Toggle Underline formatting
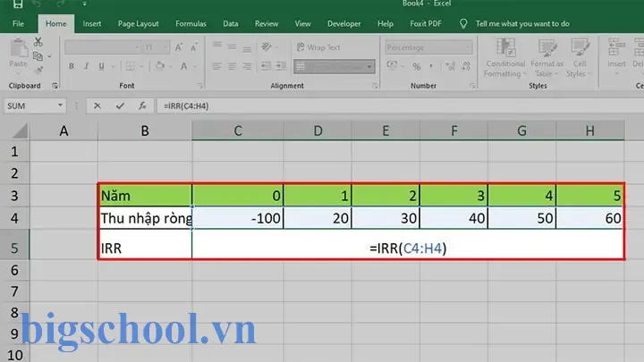 point(101,66)
